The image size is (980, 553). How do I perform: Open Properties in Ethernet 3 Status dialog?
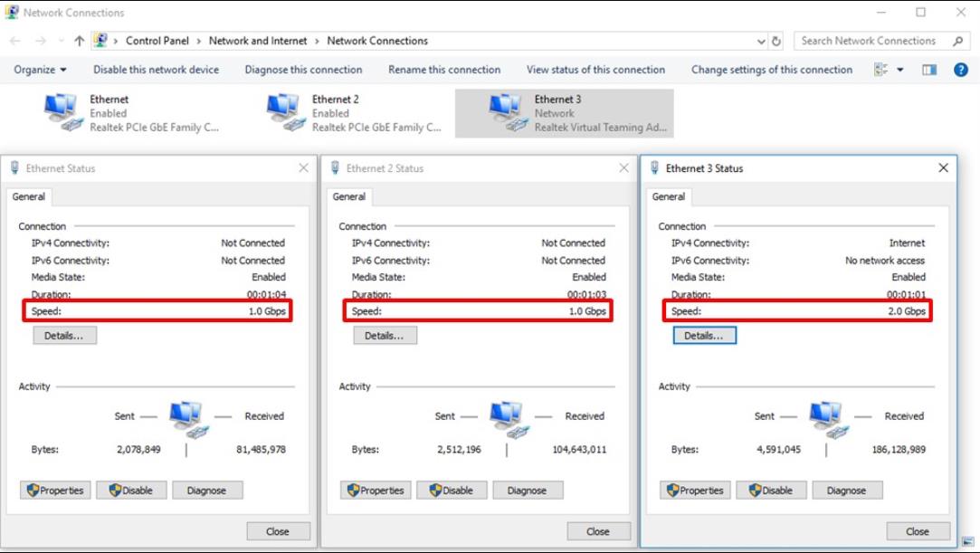click(x=695, y=491)
